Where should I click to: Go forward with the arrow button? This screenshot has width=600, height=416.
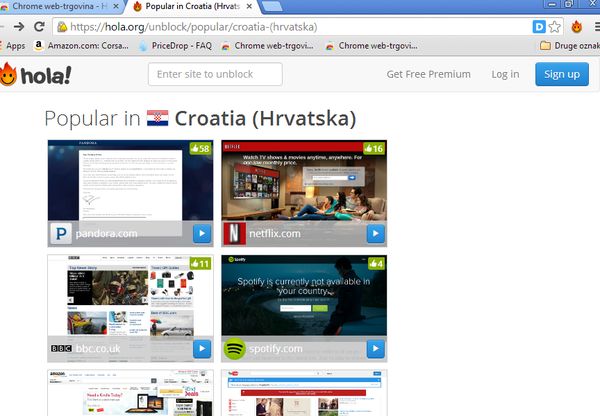tap(19, 26)
